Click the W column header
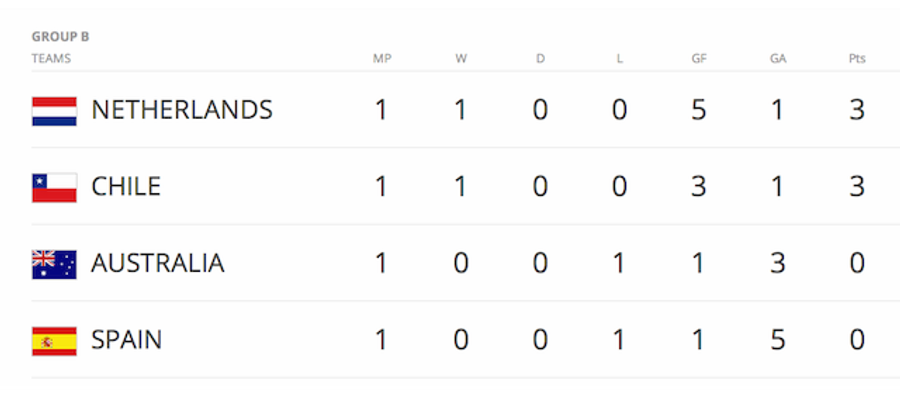Image resolution: width=900 pixels, height=408 pixels. [461, 59]
